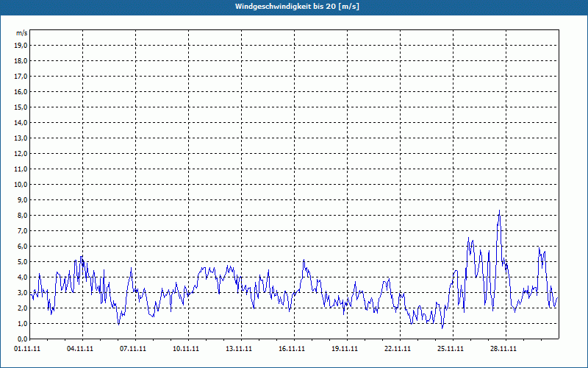Select the 4,0 y-axis label
588x368 pixels.
click(x=22, y=277)
